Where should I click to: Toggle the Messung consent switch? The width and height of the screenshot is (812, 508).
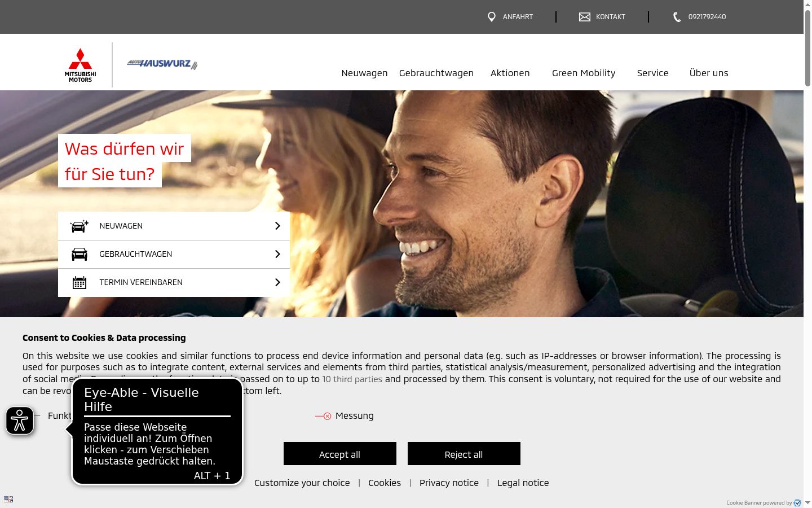click(323, 416)
